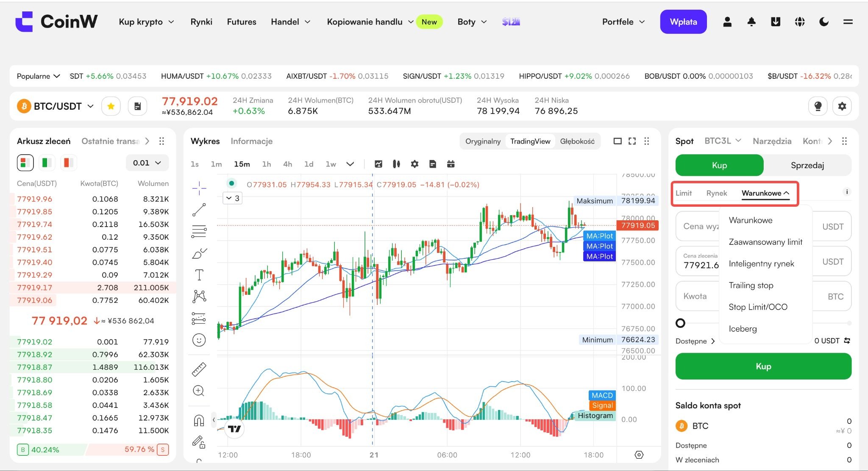Viewport: 868px width, 471px height.
Task: Open the BTC3L leverage token dropdown
Action: click(x=723, y=141)
